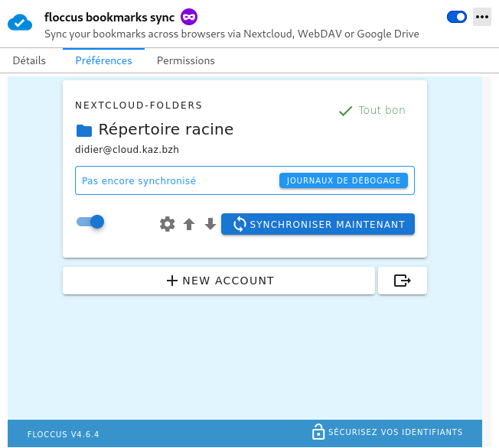The image size is (499, 448).
Task: Click the green checkmark Tout bon status
Action: (x=372, y=110)
